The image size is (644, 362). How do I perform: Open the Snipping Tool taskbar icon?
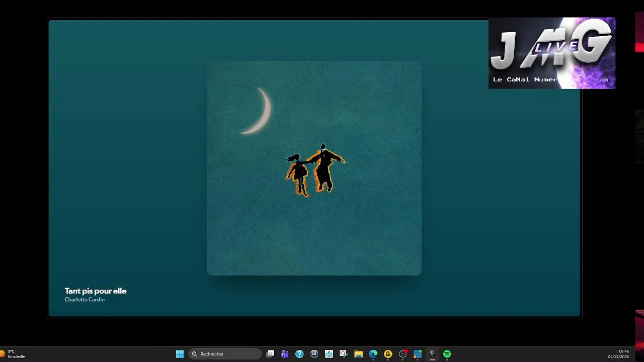click(344, 354)
